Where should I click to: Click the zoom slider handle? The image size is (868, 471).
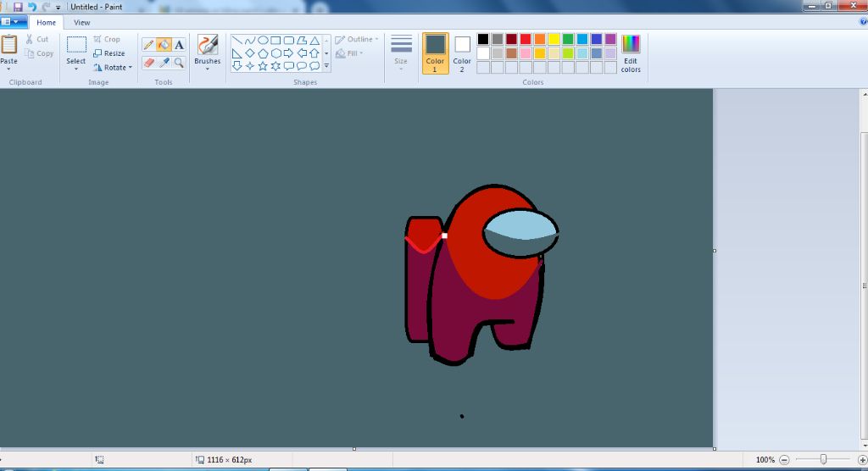[823, 459]
